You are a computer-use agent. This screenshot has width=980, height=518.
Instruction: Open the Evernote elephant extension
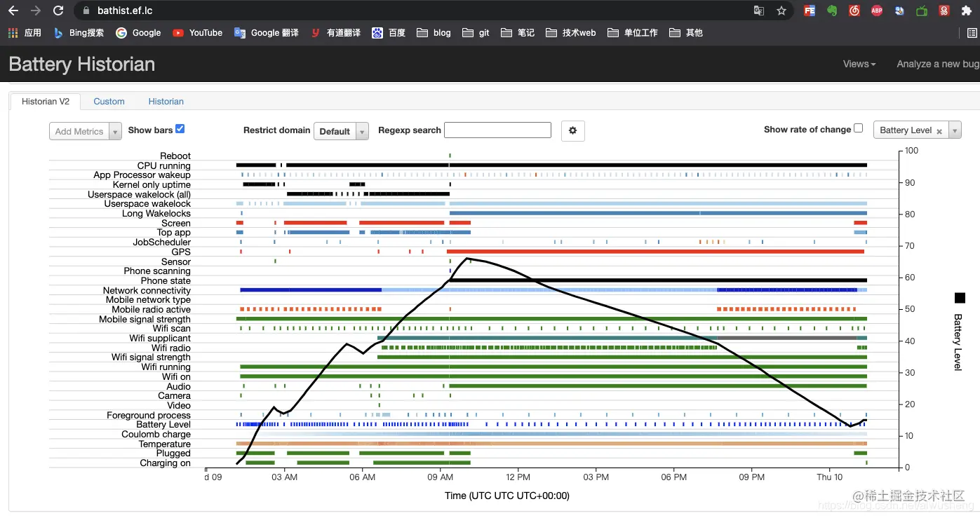click(x=832, y=11)
